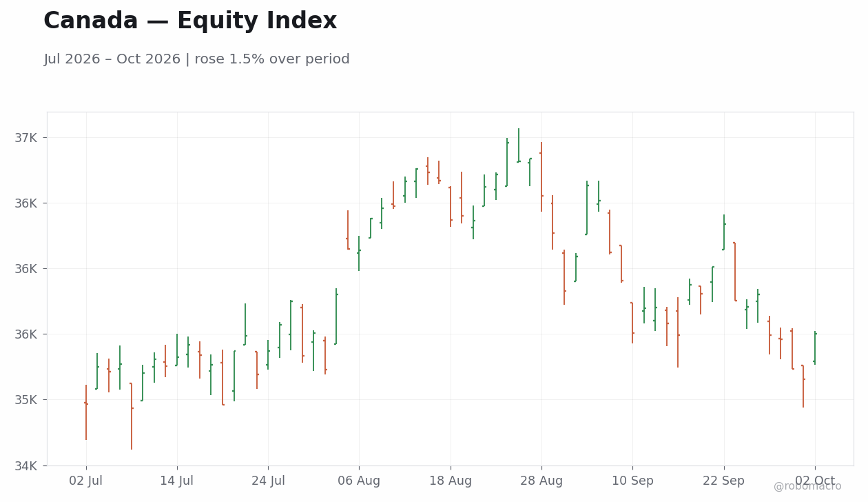868x502 pixels.
Task: Select the 10 Sep x-axis label
Action: (x=632, y=481)
